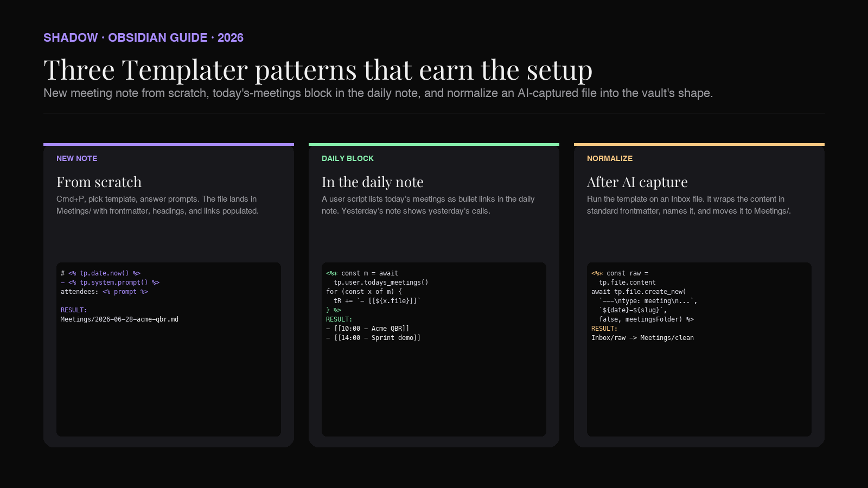Click the 'tR += `- [[${x.file}]]`' line

(377, 301)
